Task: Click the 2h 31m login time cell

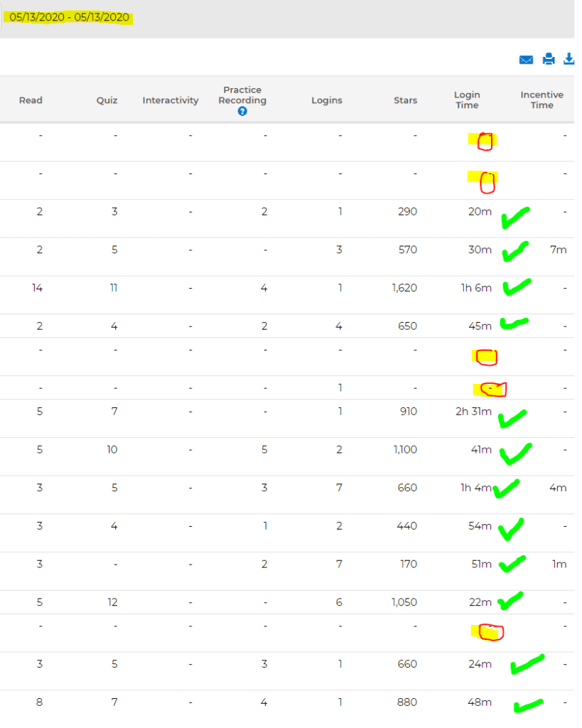Action: pos(473,412)
